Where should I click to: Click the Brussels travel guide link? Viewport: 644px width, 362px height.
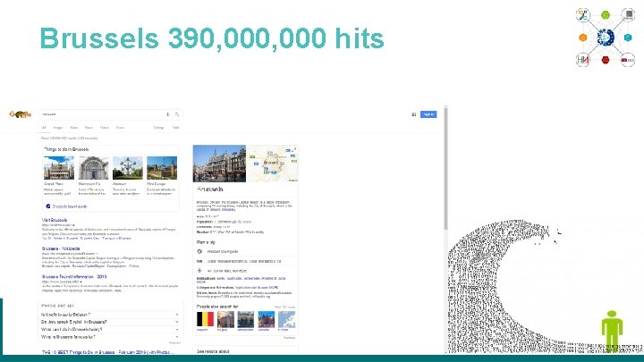click(x=70, y=206)
